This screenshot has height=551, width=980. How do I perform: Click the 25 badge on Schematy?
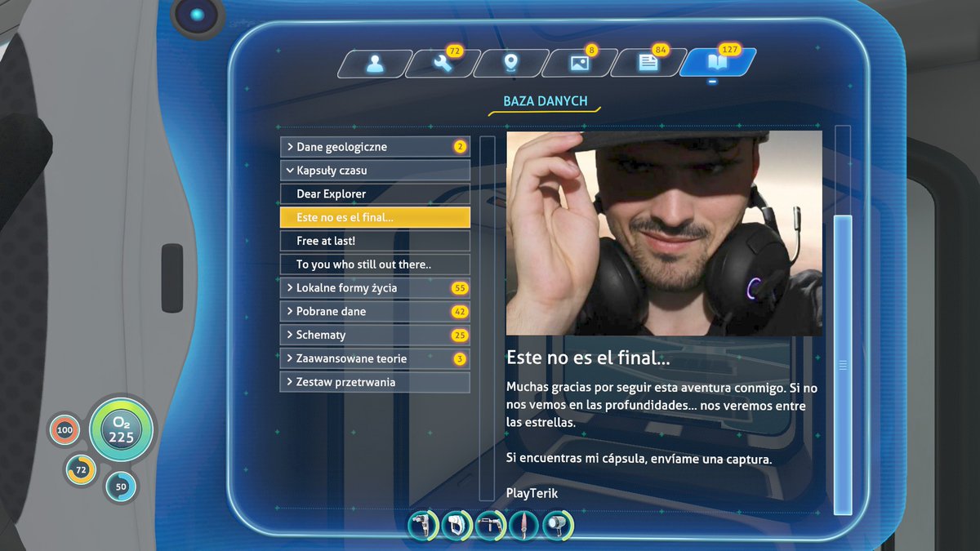460,335
